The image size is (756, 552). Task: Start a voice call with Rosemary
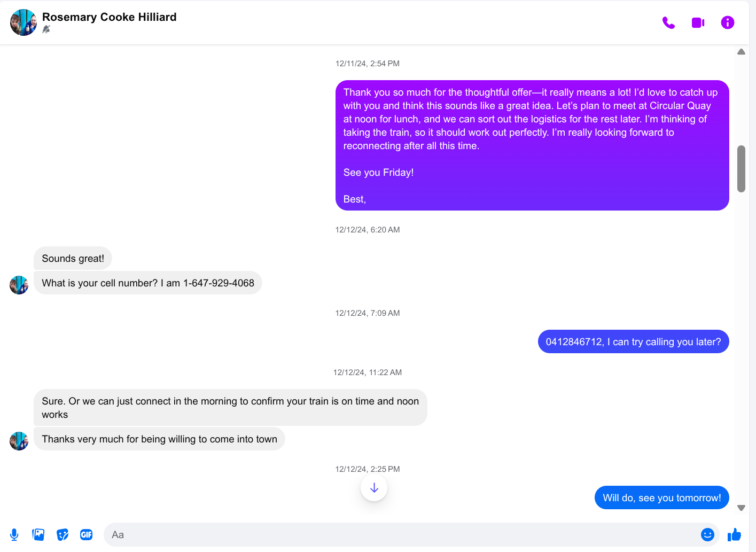pyautogui.click(x=668, y=22)
